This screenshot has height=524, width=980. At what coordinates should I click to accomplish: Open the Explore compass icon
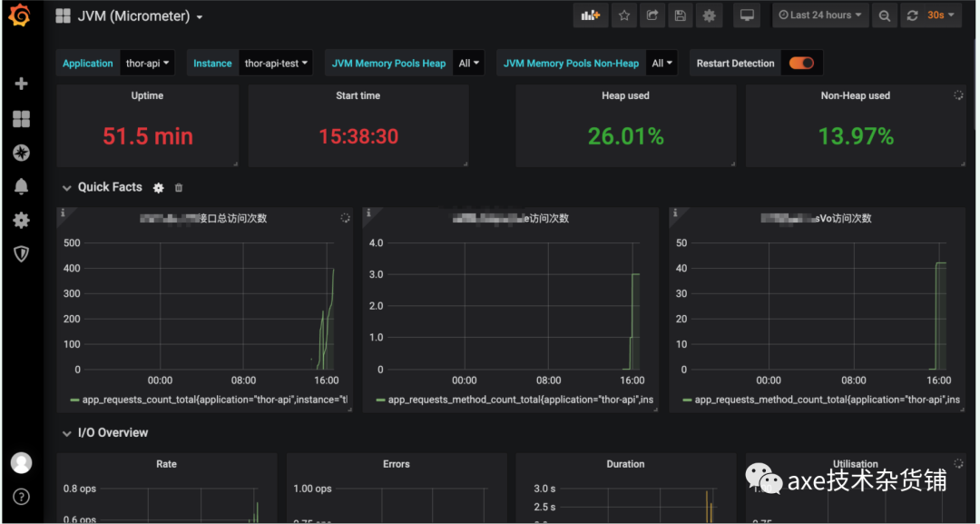click(21, 153)
